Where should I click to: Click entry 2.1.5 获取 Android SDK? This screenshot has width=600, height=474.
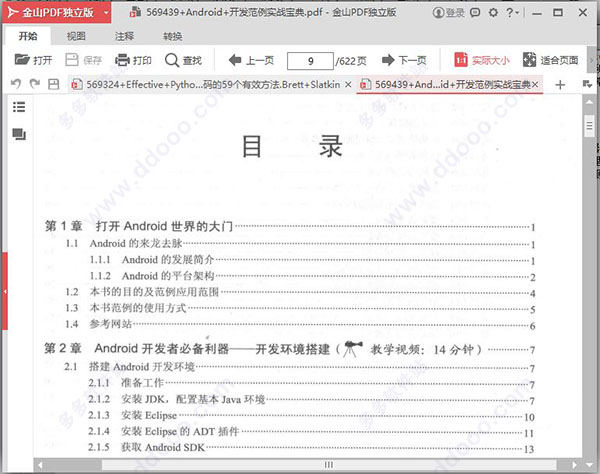click(x=311, y=448)
